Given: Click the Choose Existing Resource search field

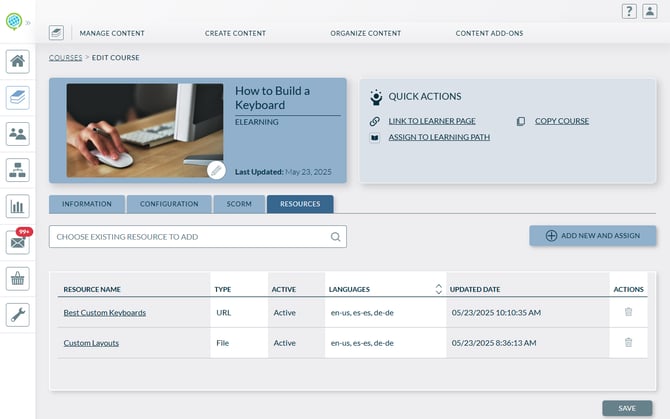Looking at the screenshot, I should 190,237.
